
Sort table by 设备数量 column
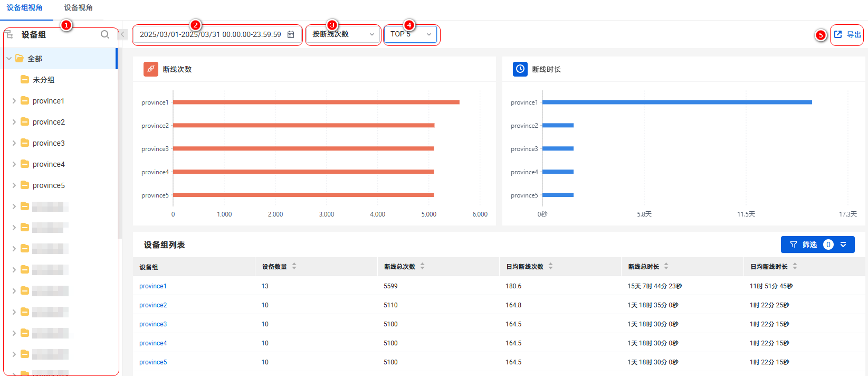click(294, 266)
